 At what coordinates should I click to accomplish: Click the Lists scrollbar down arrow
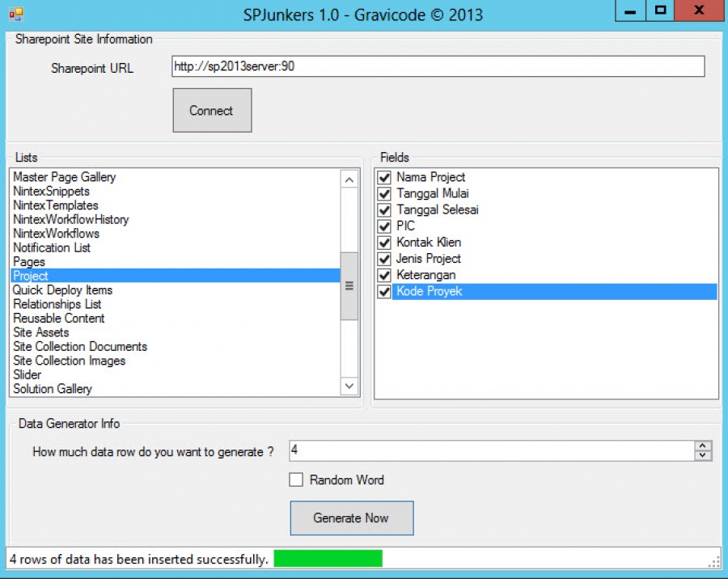pos(349,387)
